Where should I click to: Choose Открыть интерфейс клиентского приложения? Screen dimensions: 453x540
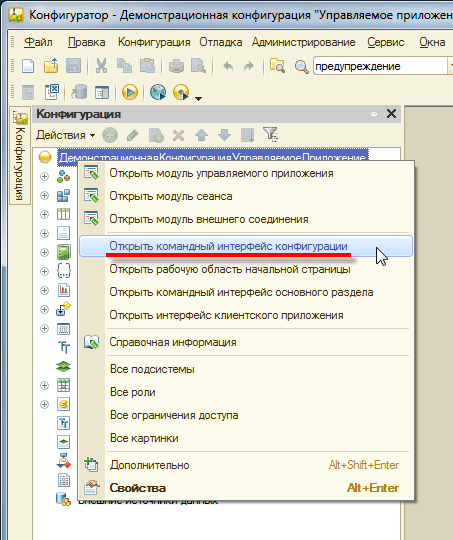click(246, 315)
